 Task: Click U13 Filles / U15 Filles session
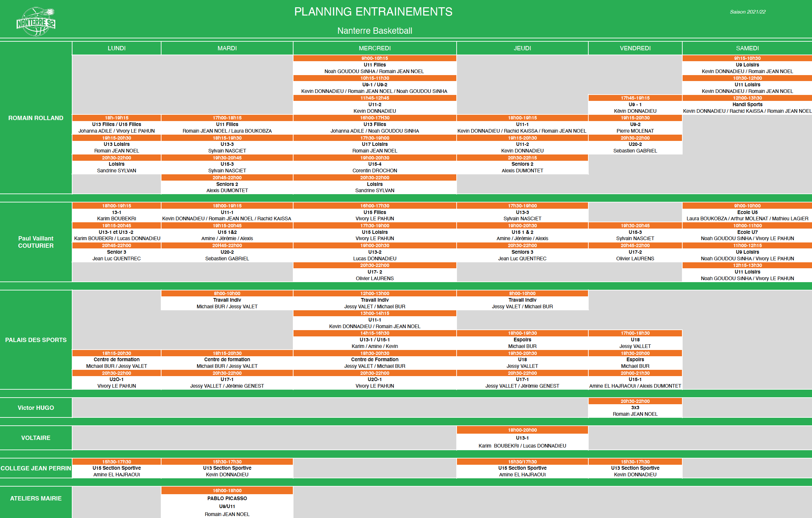coord(117,124)
